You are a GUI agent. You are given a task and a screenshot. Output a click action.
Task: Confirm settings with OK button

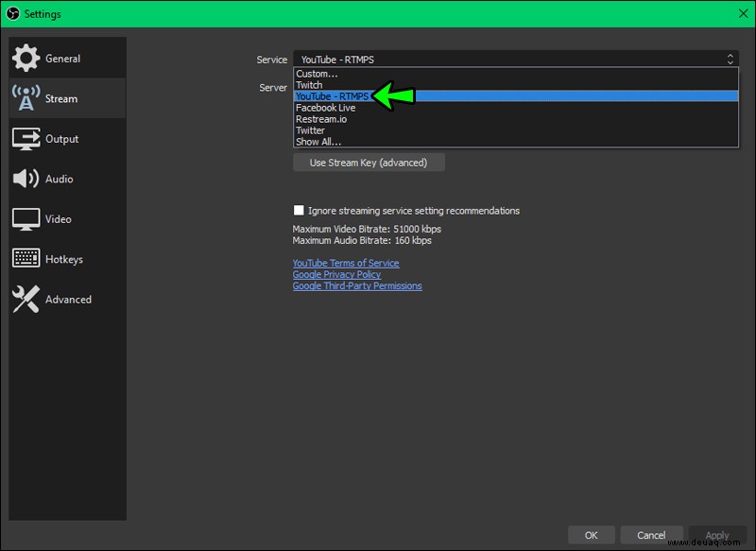pyautogui.click(x=592, y=535)
